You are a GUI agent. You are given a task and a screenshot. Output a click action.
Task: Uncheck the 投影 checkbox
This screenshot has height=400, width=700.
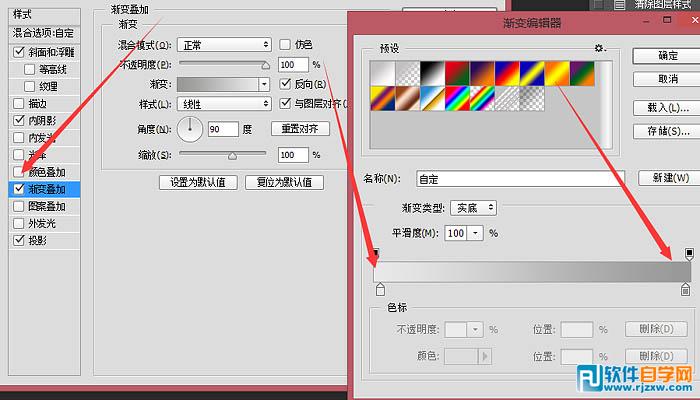[x=19, y=240]
